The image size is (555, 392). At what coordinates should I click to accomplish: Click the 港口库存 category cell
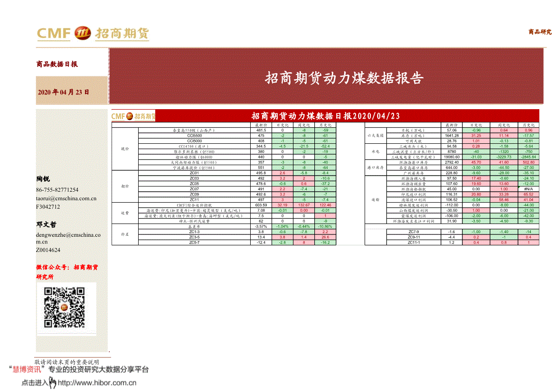(x=376, y=168)
